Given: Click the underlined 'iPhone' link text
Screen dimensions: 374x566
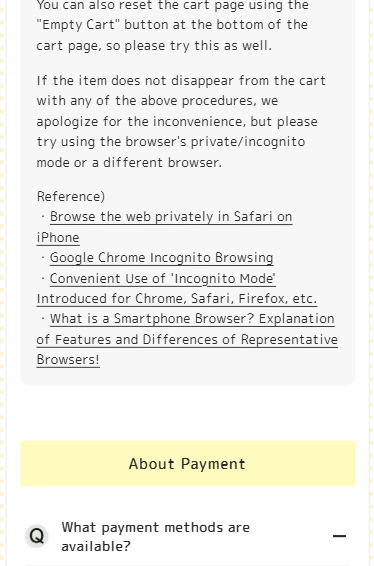Looking at the screenshot, I should tap(58, 238).
